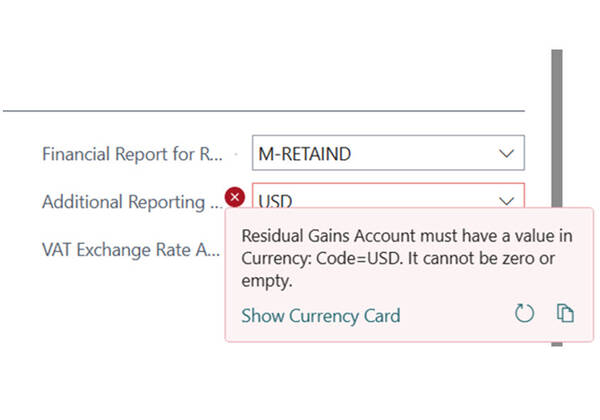
Task: Click the red error icon beside USD field
Action: [236, 197]
